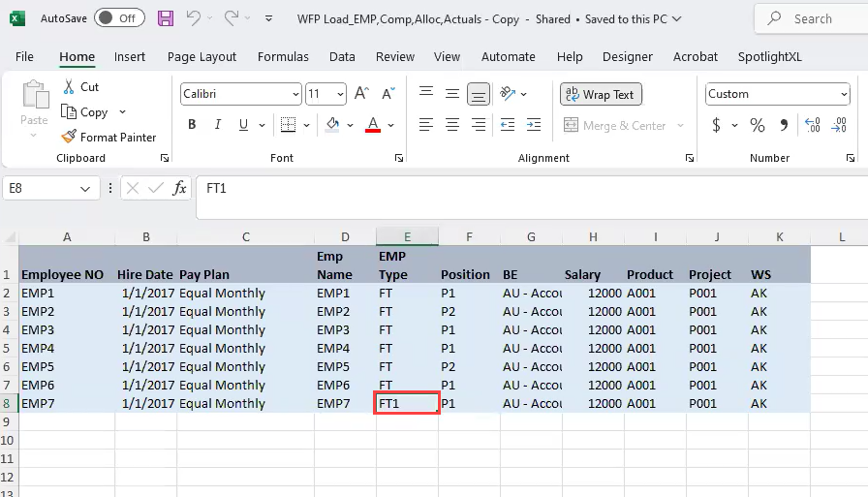
Task: Expand the Borders options arrow
Action: point(306,125)
